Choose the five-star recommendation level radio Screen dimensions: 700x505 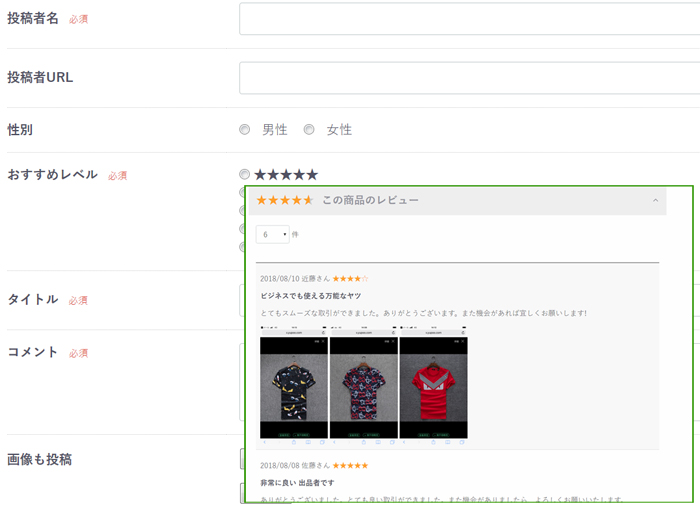click(x=244, y=174)
